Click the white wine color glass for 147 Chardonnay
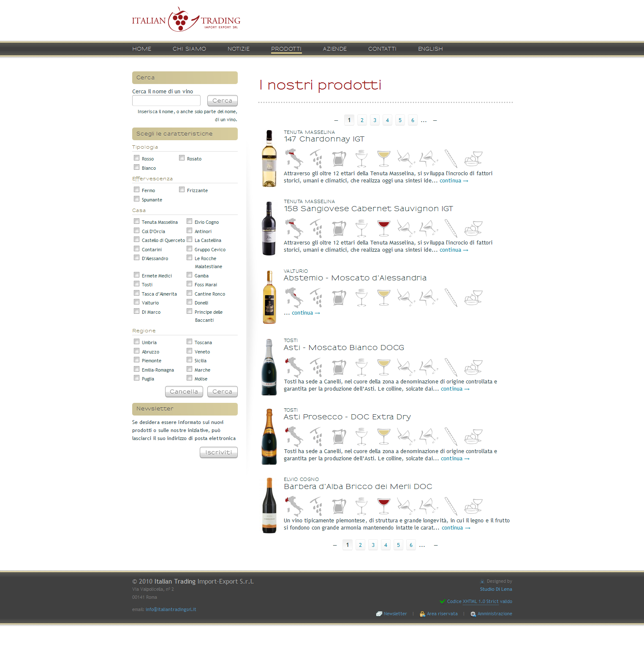The image size is (644, 652). [x=383, y=159]
